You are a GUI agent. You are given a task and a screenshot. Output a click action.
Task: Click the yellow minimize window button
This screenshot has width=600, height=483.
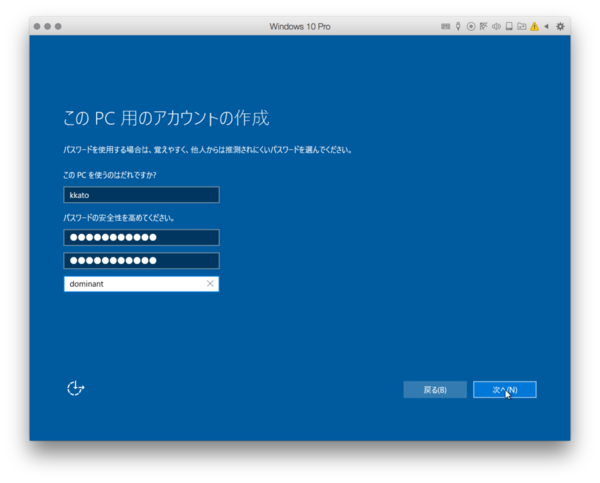coord(47,26)
